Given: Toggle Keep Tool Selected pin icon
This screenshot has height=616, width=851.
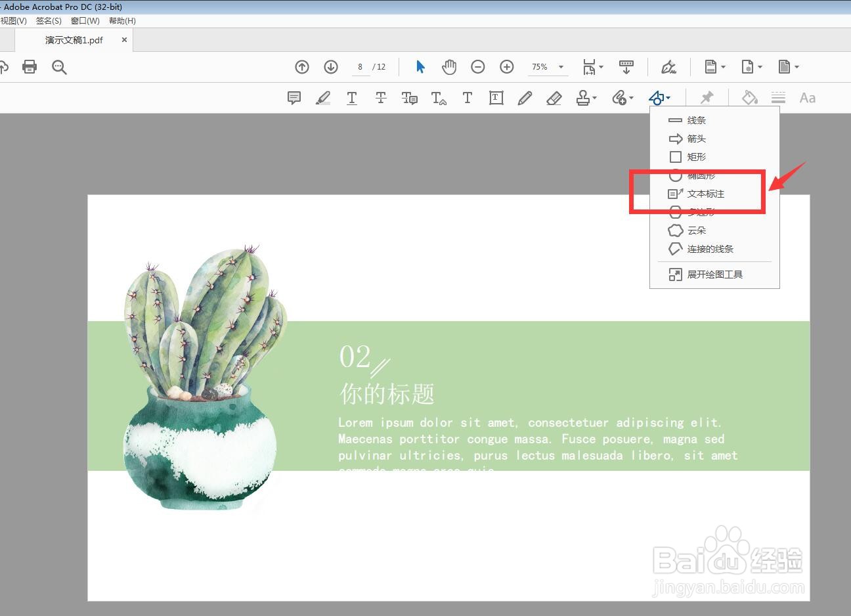Looking at the screenshot, I should [706, 97].
